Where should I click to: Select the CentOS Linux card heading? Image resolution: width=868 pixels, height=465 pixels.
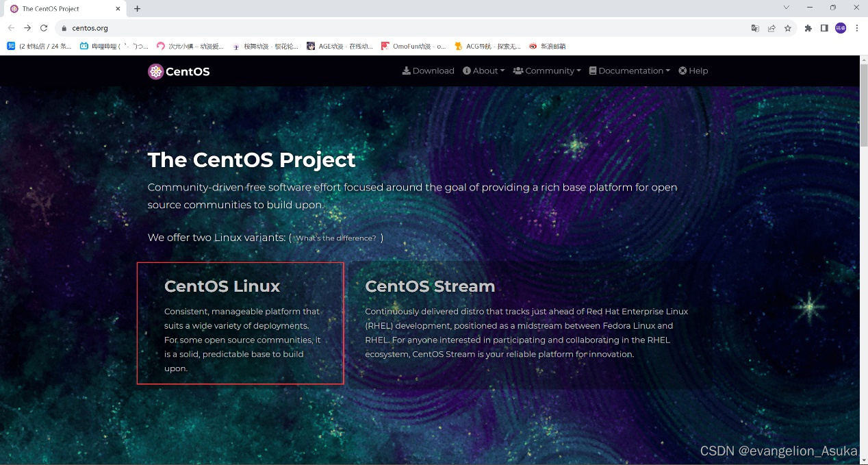[222, 286]
